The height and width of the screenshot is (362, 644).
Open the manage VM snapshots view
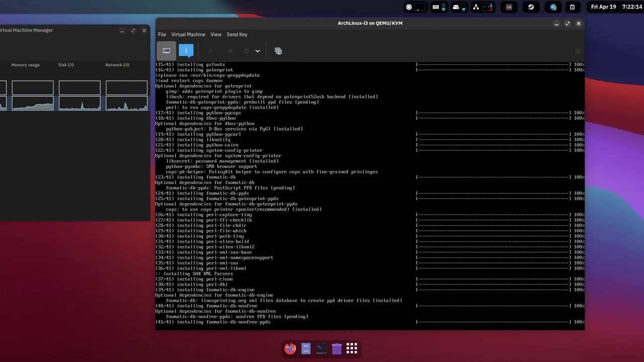pos(278,51)
